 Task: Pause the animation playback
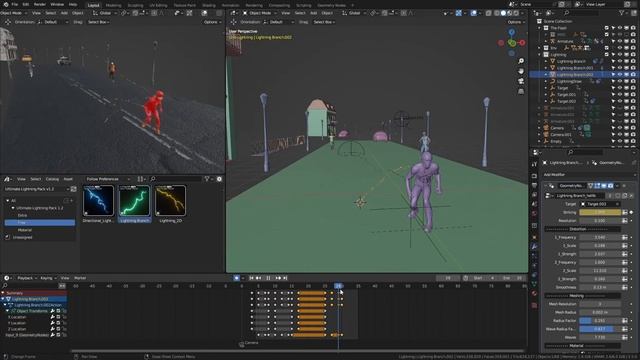[x=268, y=278]
